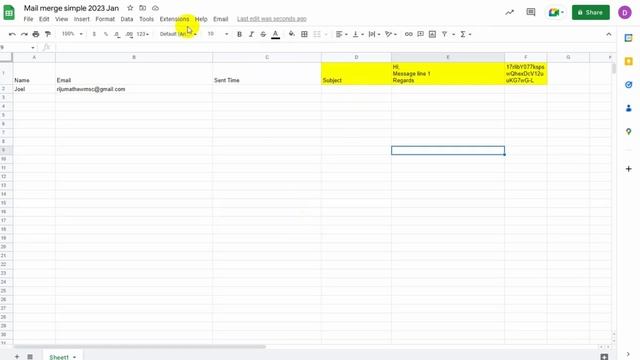Screen dimensions: 640x360
Task: Print the spreadsheet with the printer icon
Action: 36,34
